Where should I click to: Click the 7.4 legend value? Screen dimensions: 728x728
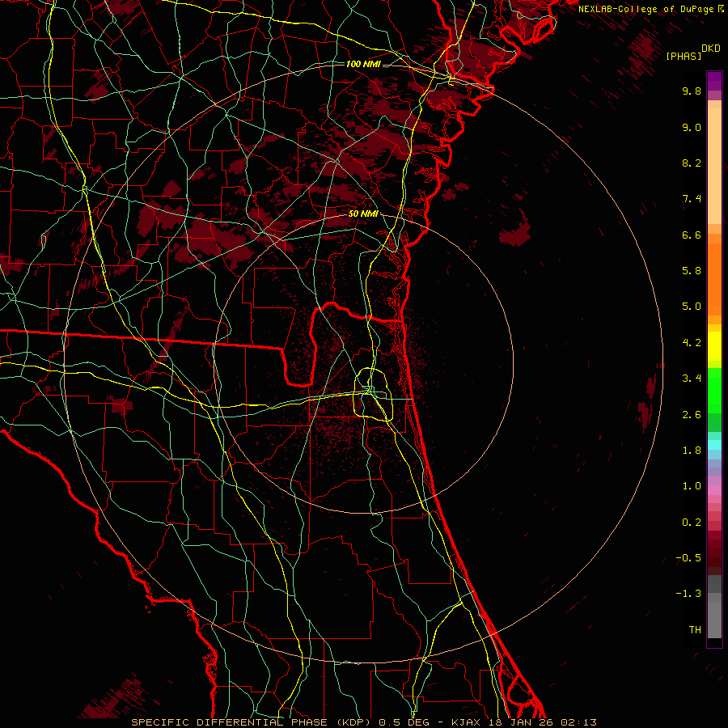pos(692,199)
